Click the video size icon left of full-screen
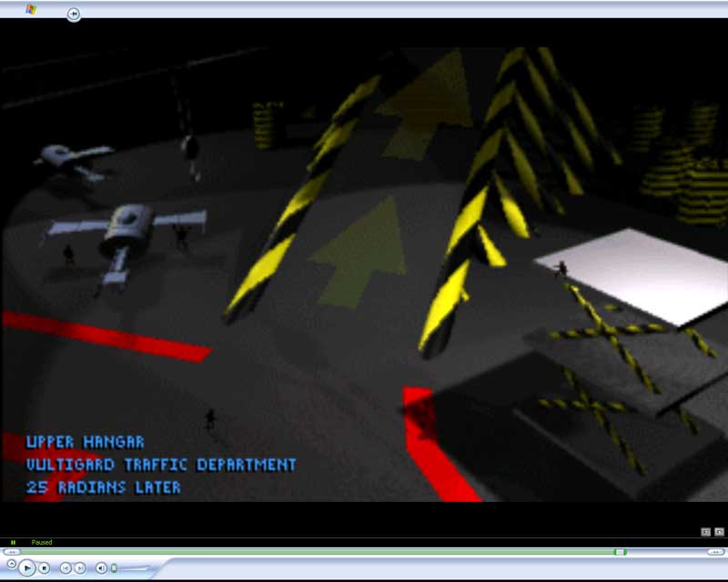The width and height of the screenshot is (728, 582). coord(706,532)
